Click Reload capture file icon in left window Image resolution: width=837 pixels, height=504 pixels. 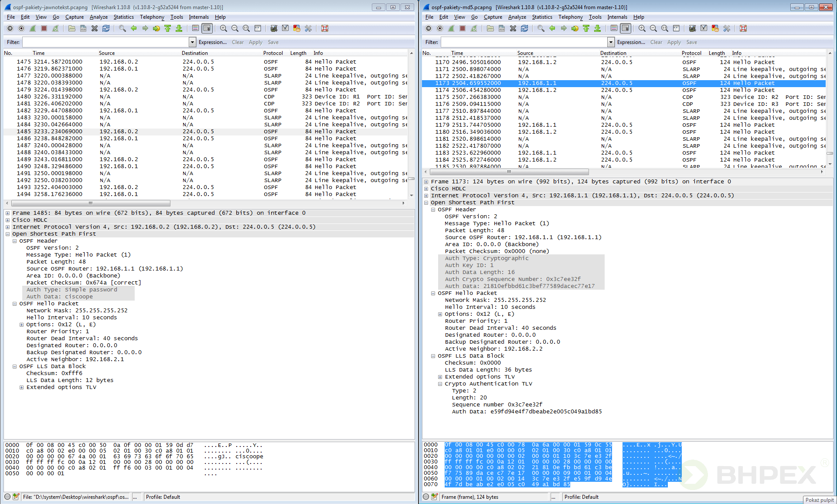point(106,28)
